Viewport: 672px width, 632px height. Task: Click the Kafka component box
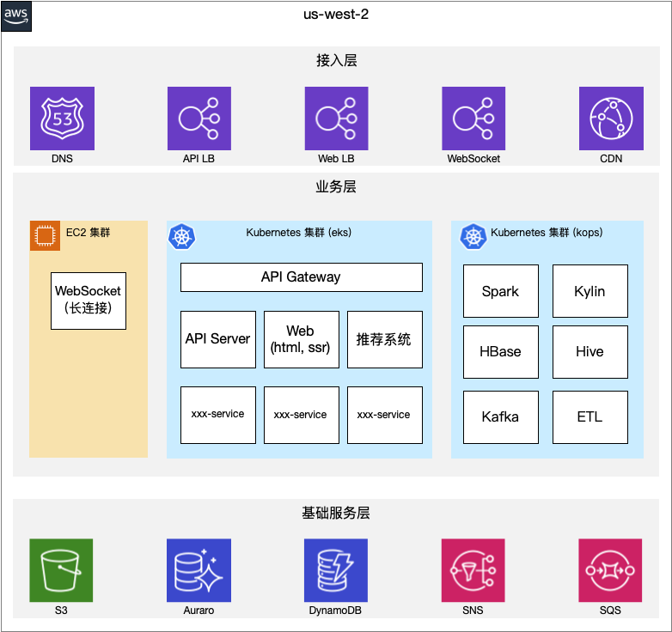[501, 417]
